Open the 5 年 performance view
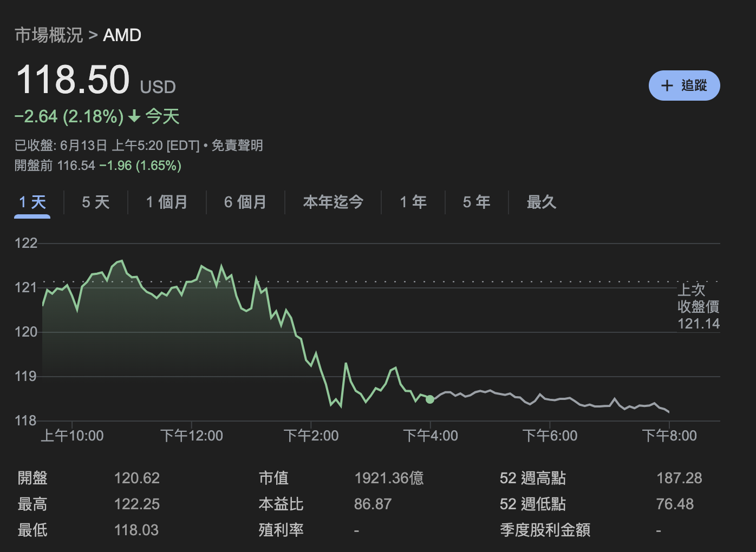This screenshot has width=756, height=552. 476,202
